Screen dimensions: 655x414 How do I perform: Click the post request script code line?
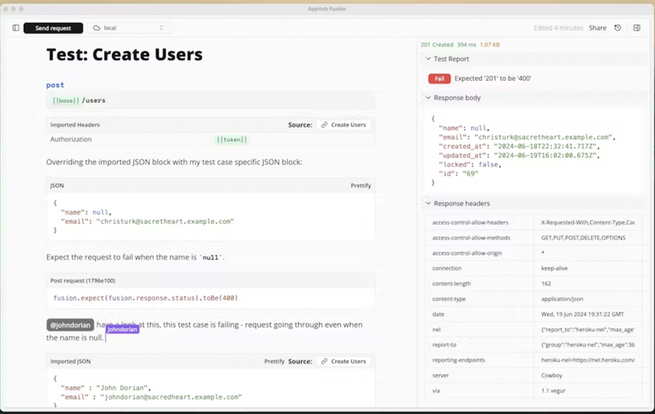coord(146,298)
